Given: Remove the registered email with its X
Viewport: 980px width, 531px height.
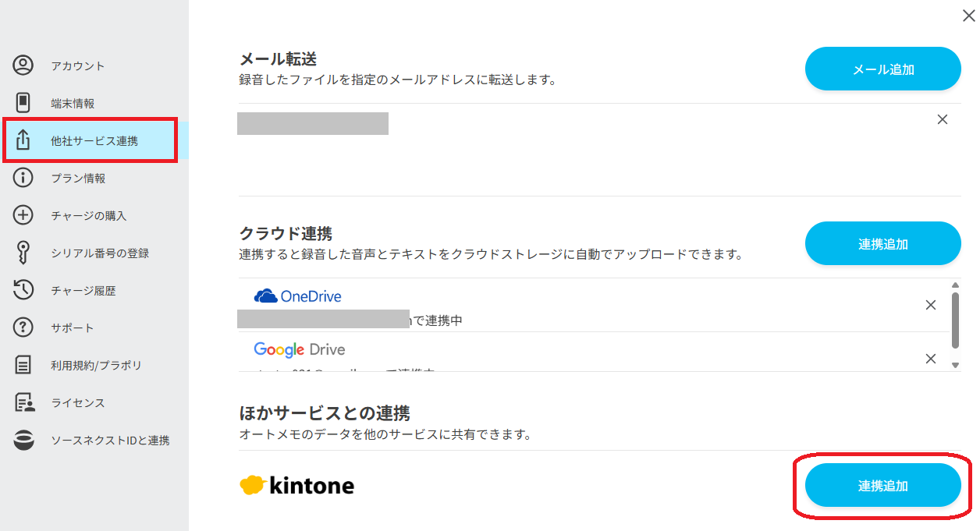Looking at the screenshot, I should pyautogui.click(x=942, y=119).
